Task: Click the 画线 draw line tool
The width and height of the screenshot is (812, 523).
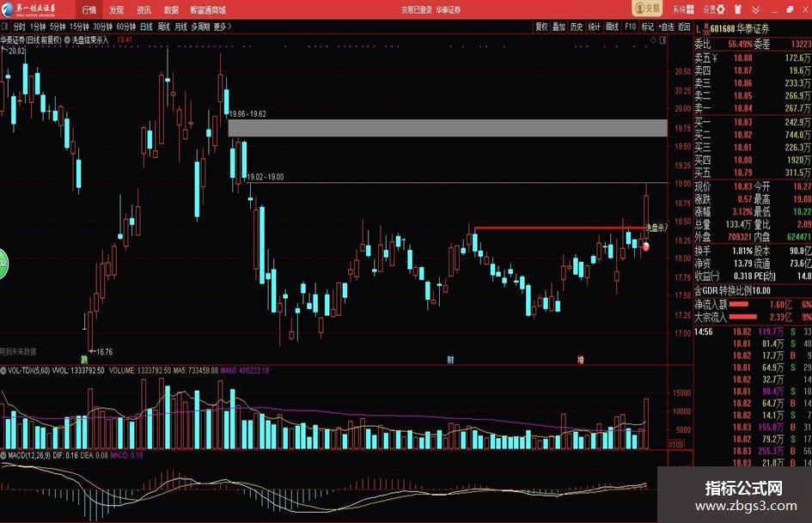Action: click(x=612, y=27)
